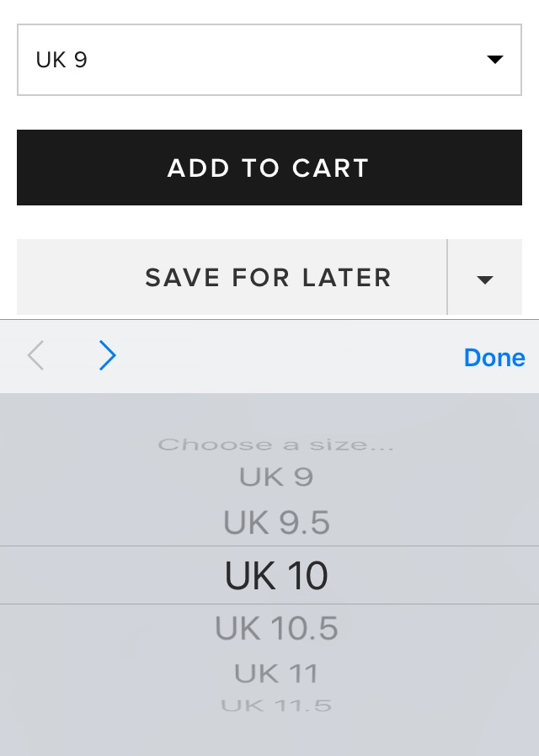Tap empty toolbar space left of Done
This screenshot has height=756, width=539.
click(x=286, y=358)
